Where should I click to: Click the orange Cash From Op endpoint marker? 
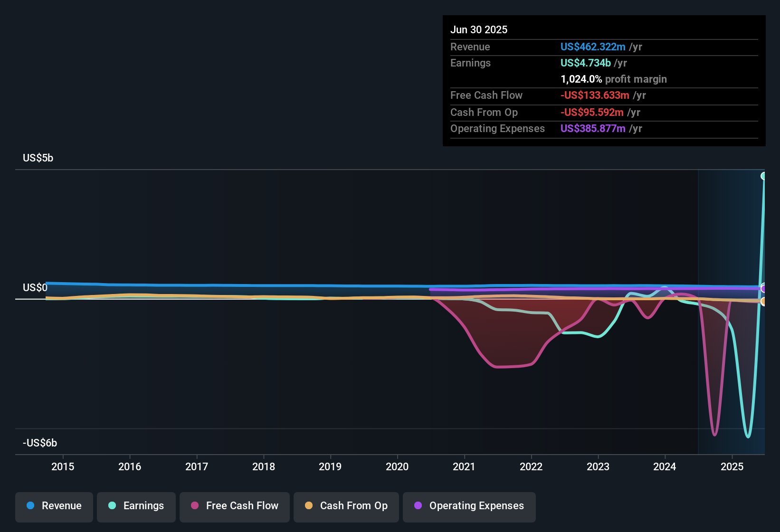pyautogui.click(x=764, y=301)
